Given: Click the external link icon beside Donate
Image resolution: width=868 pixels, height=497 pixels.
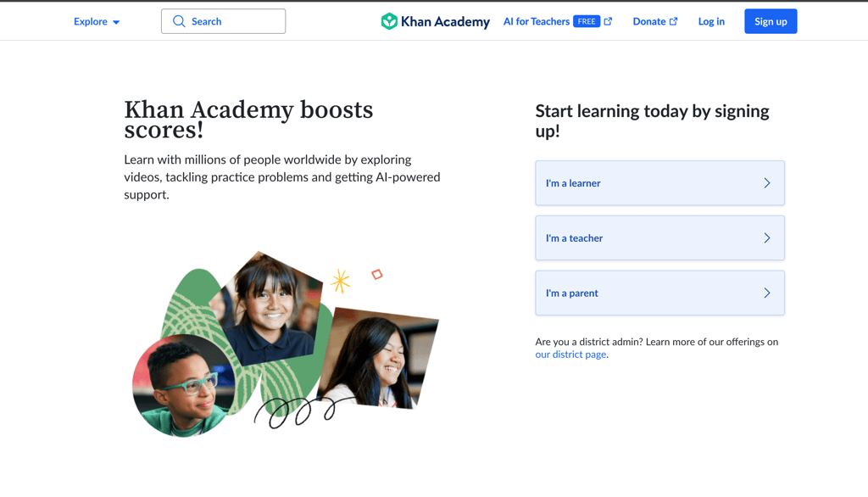Looking at the screenshot, I should coord(674,20).
